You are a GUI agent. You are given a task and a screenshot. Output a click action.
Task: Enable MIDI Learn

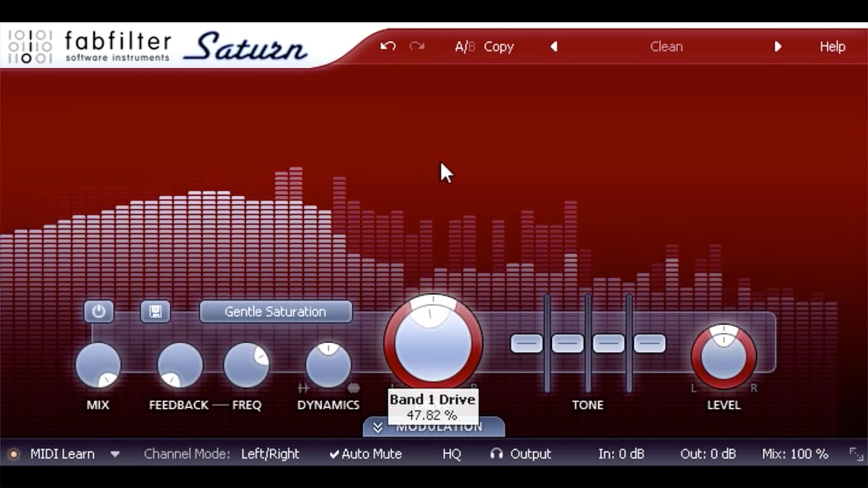click(x=62, y=454)
